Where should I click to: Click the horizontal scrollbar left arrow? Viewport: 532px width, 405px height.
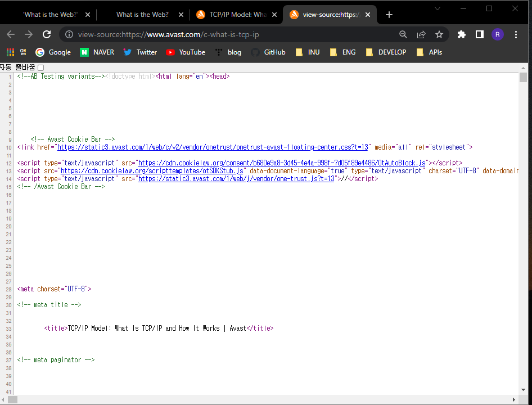coord(3,399)
